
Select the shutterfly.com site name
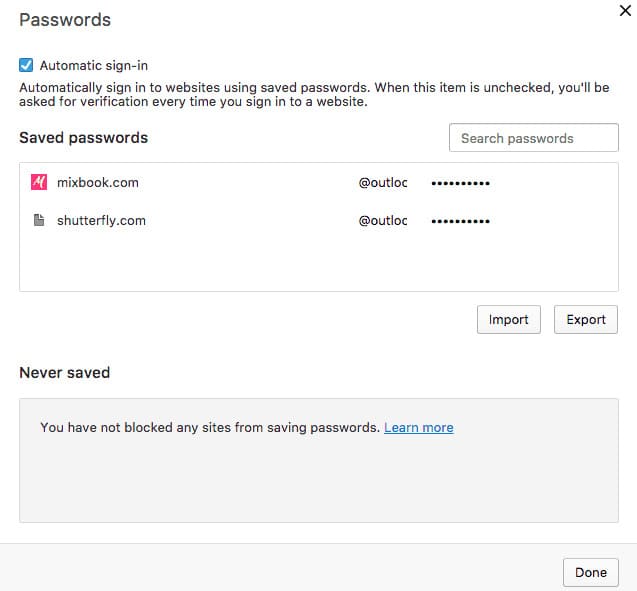pyautogui.click(x=101, y=220)
